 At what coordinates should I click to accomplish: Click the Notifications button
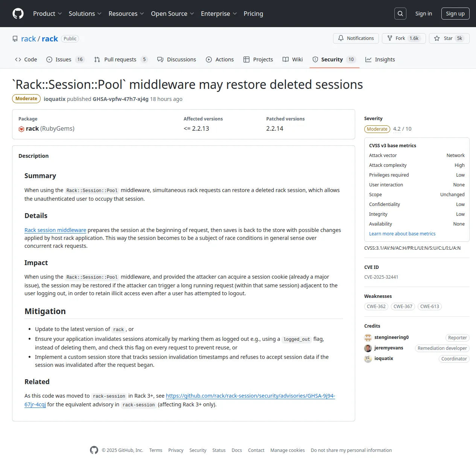click(356, 38)
